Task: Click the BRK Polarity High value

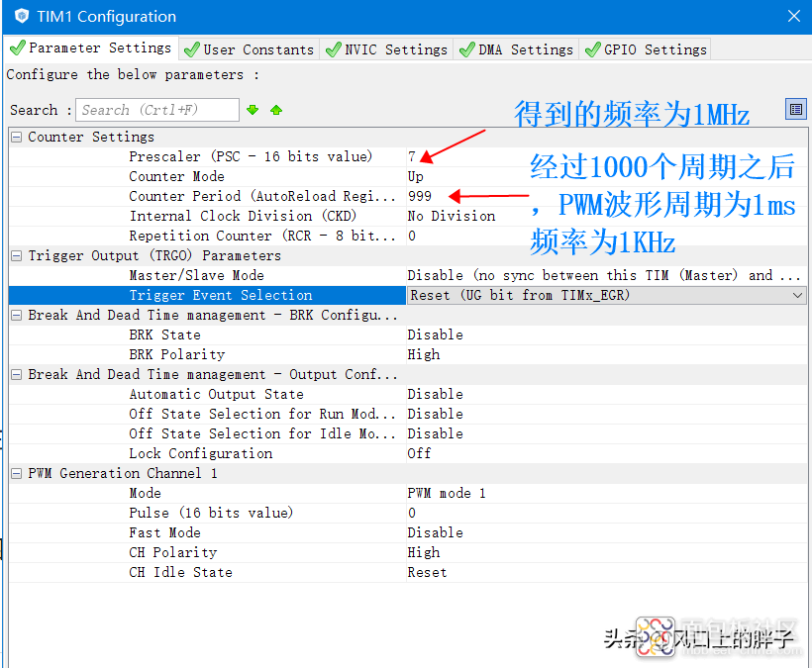Action: click(424, 355)
